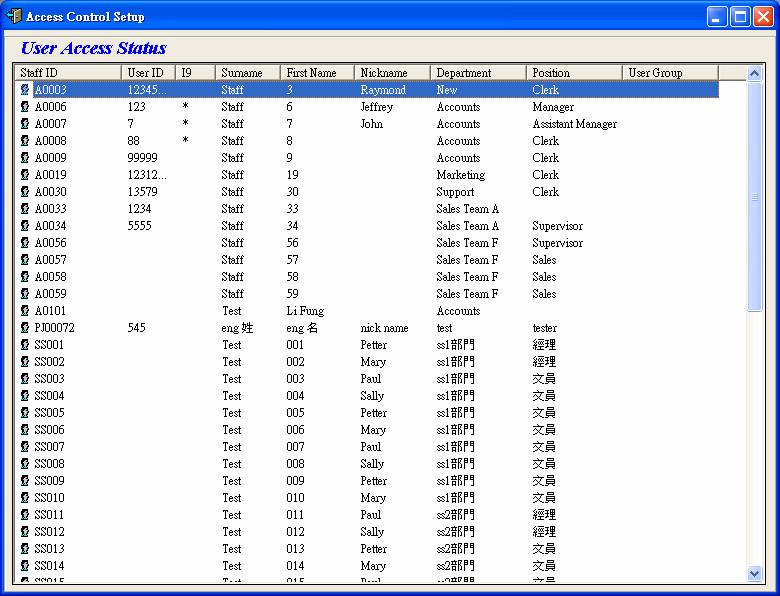780x596 pixels.
Task: Click user ID 5555
Action: point(139,225)
